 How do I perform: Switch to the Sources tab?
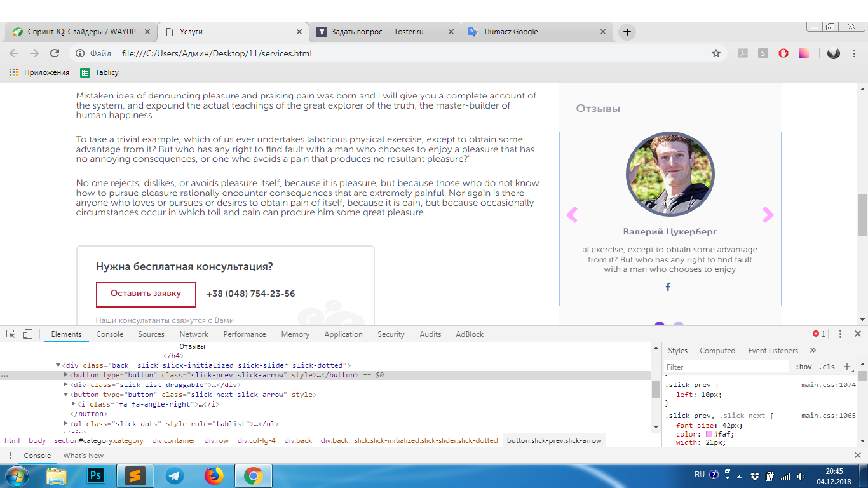[151, 334]
